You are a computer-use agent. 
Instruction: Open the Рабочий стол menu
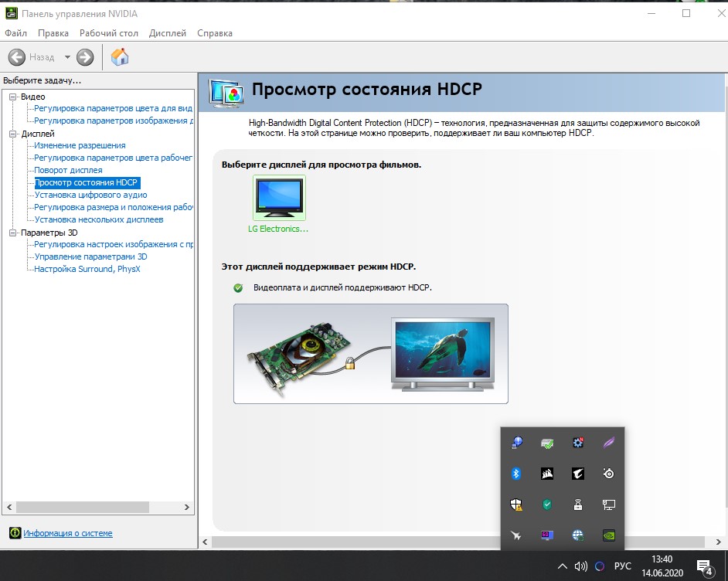point(109,33)
